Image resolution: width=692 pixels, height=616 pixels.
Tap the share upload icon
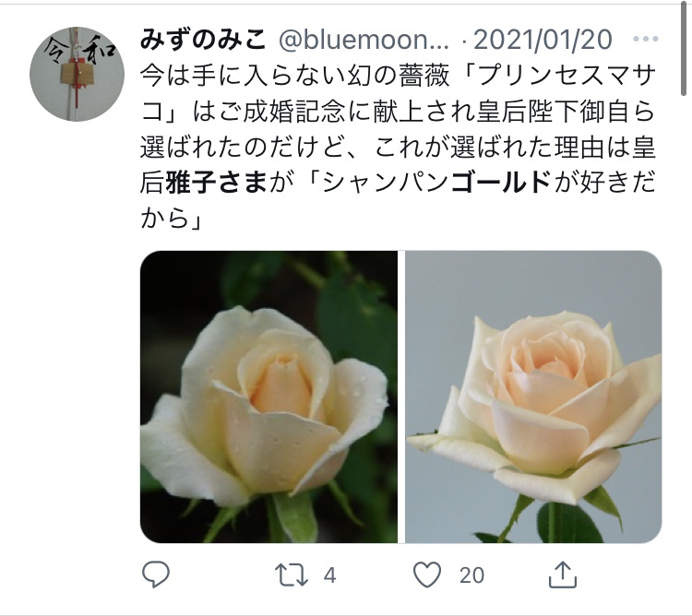click(563, 575)
